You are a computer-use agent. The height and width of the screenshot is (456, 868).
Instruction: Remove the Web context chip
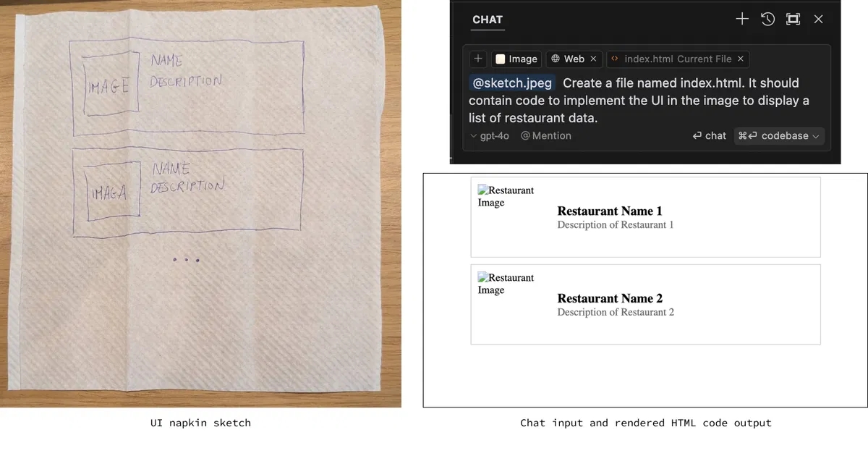pyautogui.click(x=593, y=59)
